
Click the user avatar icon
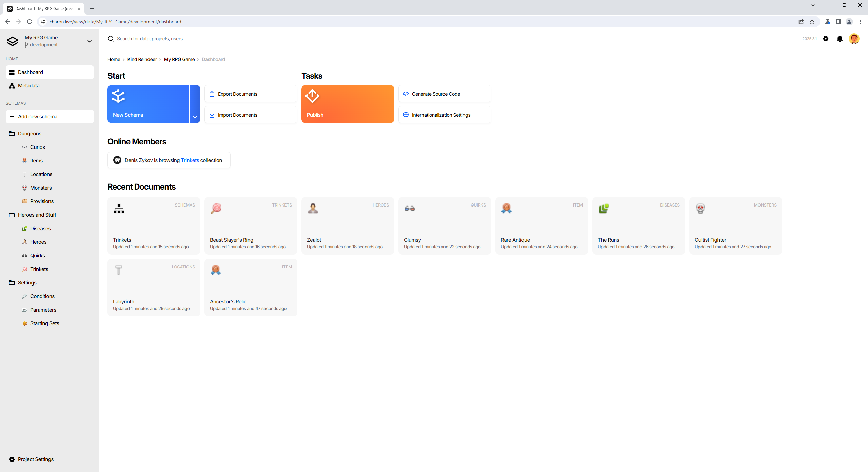(x=854, y=39)
